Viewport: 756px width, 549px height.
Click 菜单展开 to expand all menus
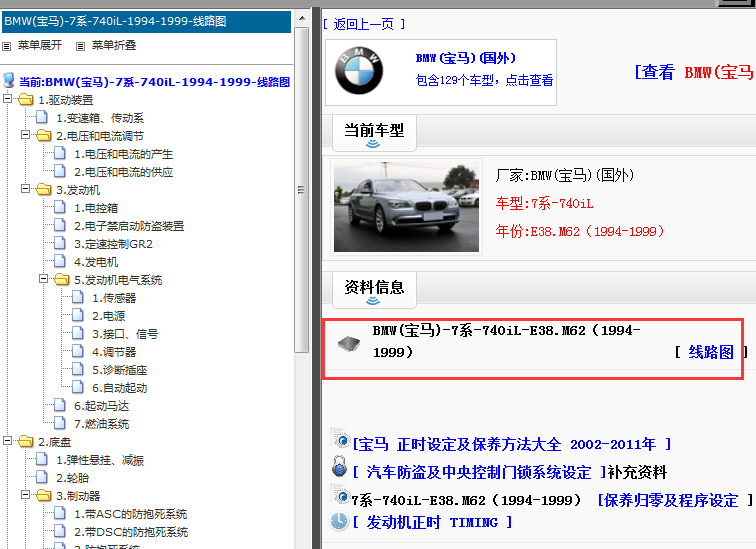click(x=40, y=45)
